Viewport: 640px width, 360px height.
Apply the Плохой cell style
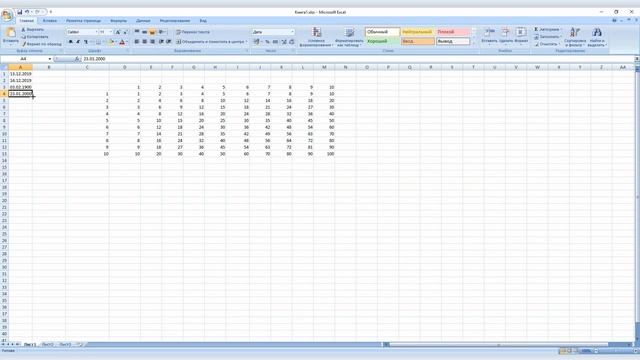tap(453, 32)
